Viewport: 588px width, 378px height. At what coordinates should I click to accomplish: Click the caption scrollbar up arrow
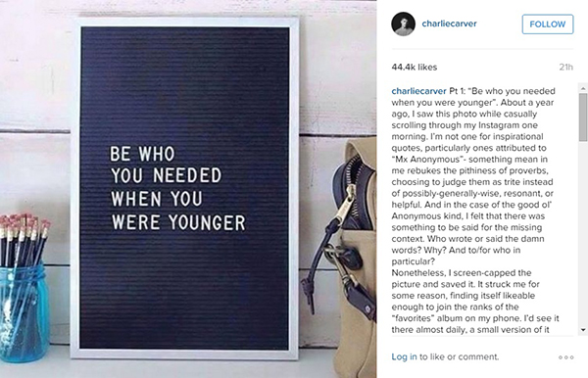(583, 88)
